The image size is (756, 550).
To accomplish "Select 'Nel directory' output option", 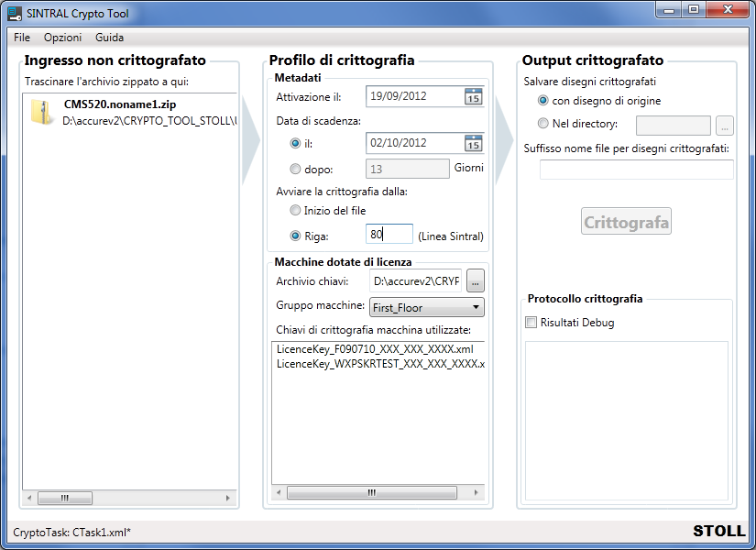I will pos(543,124).
